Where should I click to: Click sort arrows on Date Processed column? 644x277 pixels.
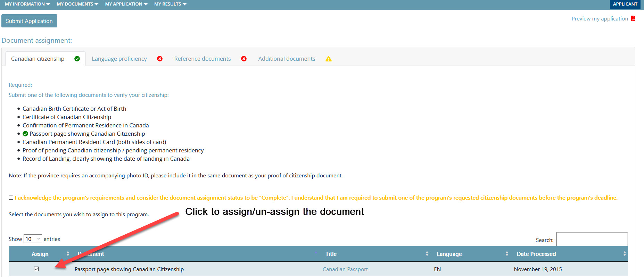click(x=624, y=254)
